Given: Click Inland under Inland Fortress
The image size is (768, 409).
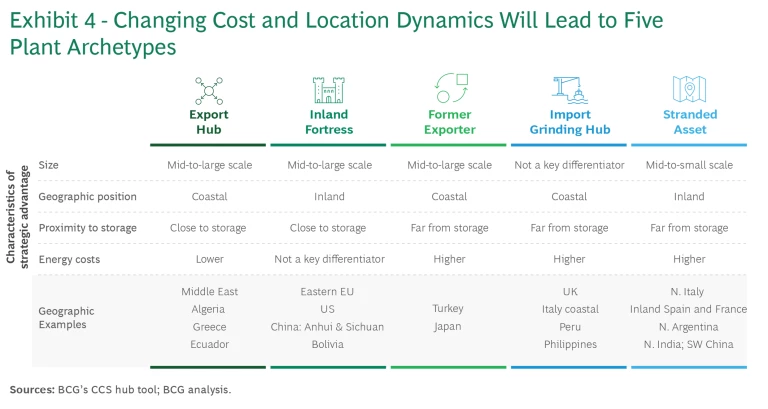Looking at the screenshot, I should [329, 196].
